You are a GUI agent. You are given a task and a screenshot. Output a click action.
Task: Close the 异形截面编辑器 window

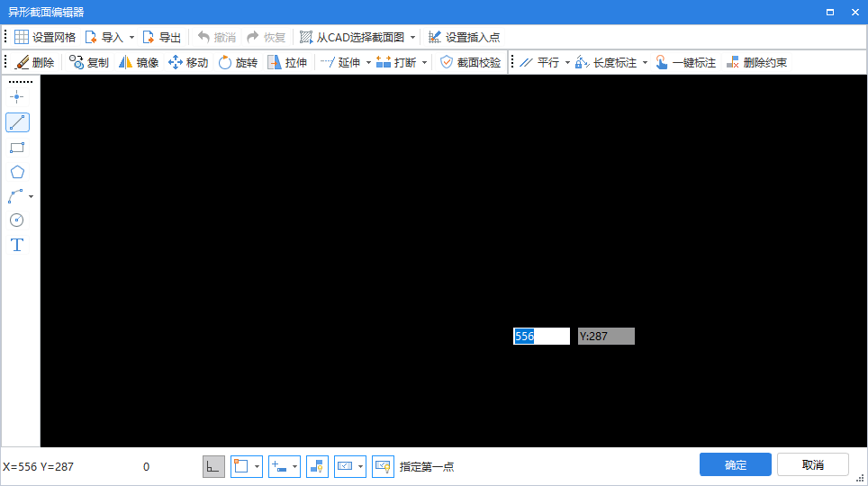coord(854,13)
